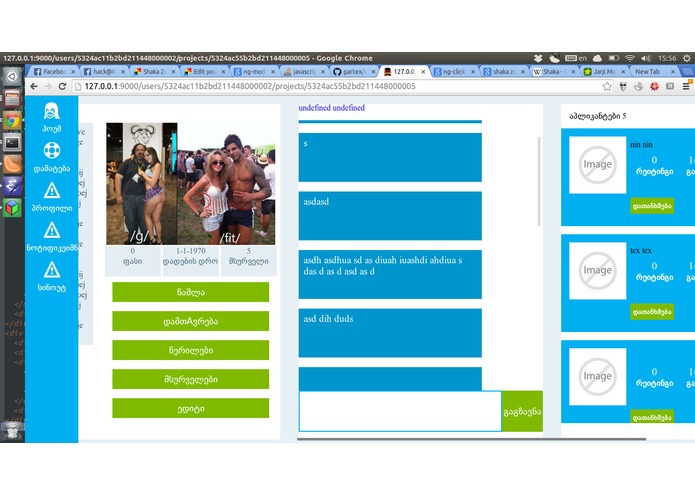Viewport: 695px width, 494px height.
Task: Switch to the 'ng-click' tab
Action: pyautogui.click(x=454, y=71)
